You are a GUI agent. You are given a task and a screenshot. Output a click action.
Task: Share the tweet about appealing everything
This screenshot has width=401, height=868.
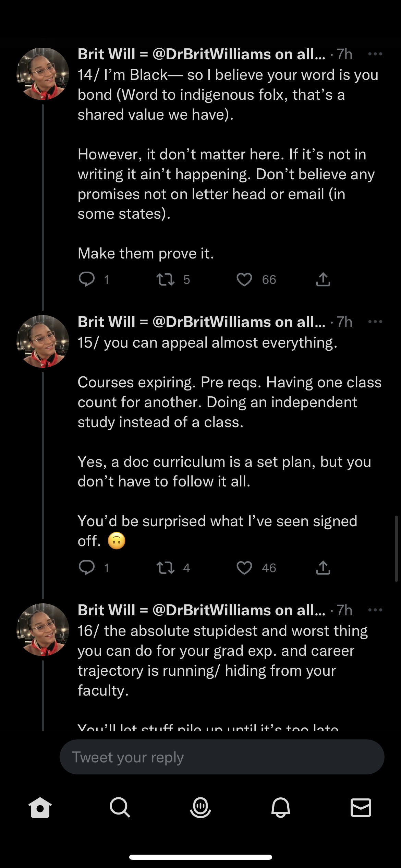(x=323, y=568)
